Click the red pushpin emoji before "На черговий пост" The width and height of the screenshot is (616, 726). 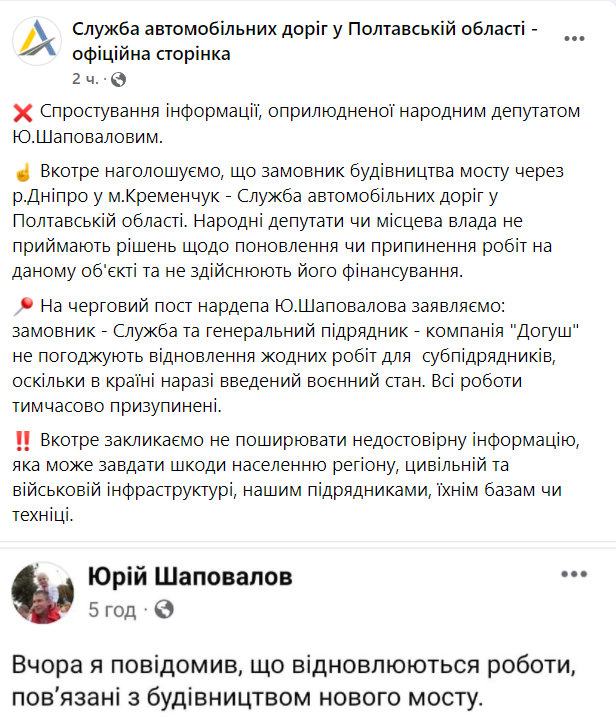24,306
